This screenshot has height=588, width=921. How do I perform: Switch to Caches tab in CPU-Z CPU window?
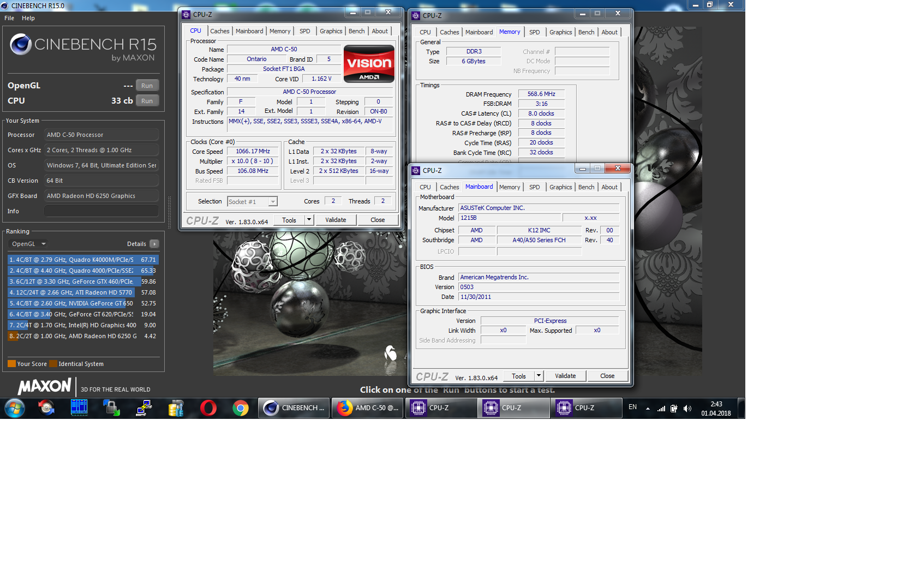[220, 31]
